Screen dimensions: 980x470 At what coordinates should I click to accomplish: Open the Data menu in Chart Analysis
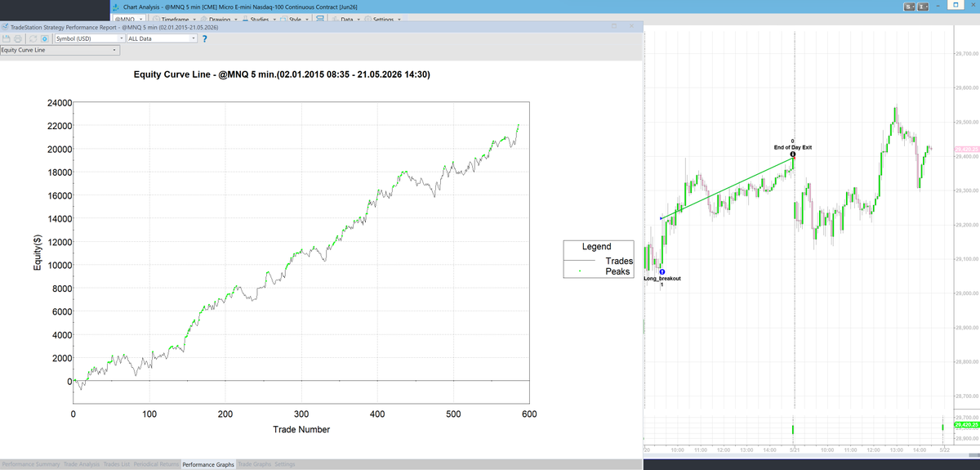tap(345, 19)
